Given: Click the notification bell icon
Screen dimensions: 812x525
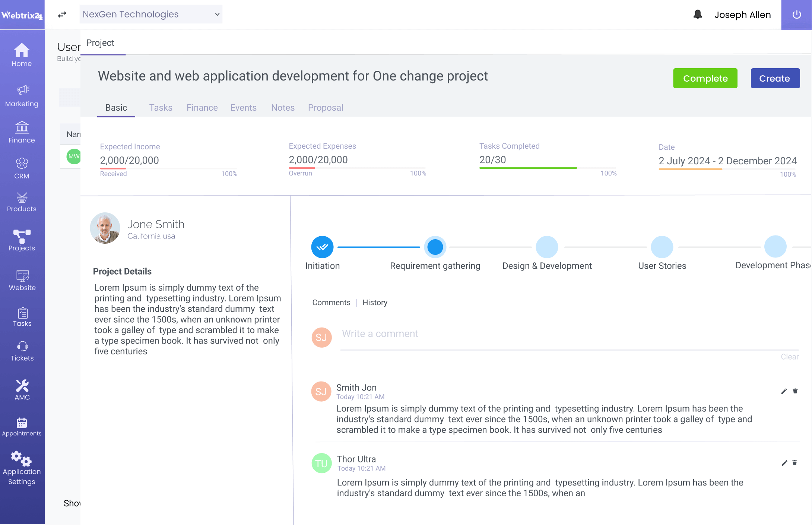Looking at the screenshot, I should pyautogui.click(x=697, y=14).
